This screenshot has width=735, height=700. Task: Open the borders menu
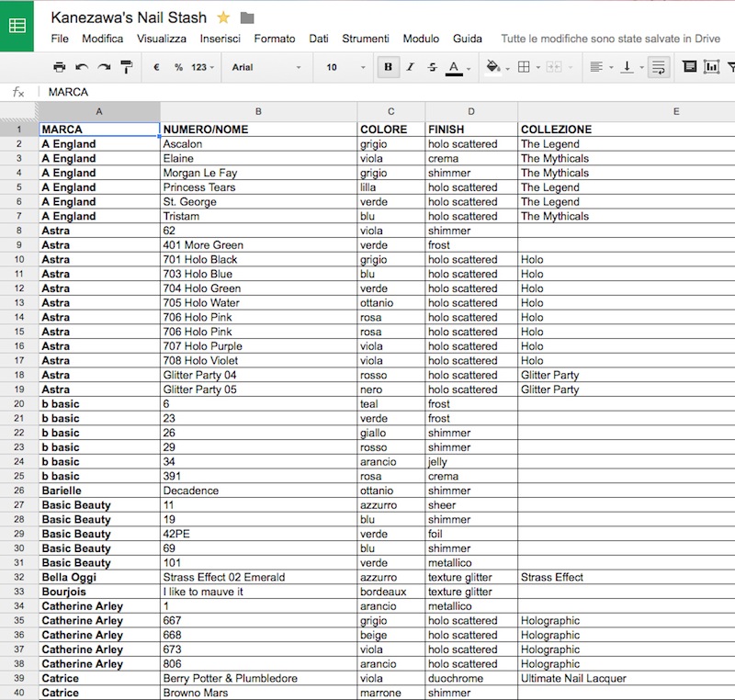click(x=524, y=67)
